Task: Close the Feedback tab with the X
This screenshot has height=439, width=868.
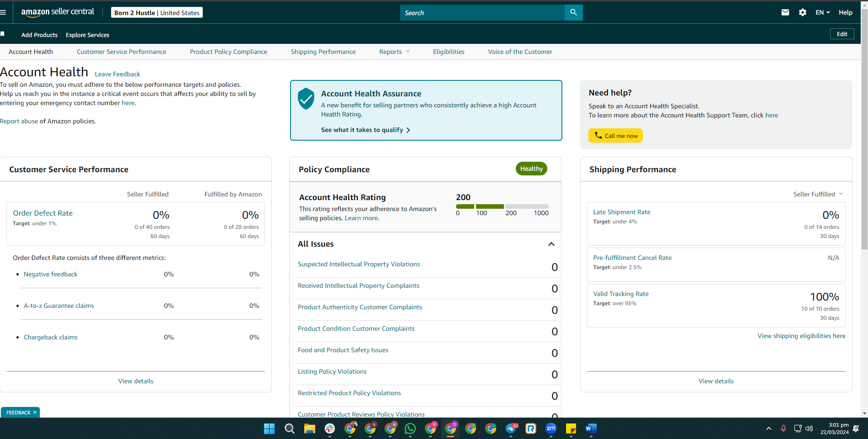Action: pos(35,413)
